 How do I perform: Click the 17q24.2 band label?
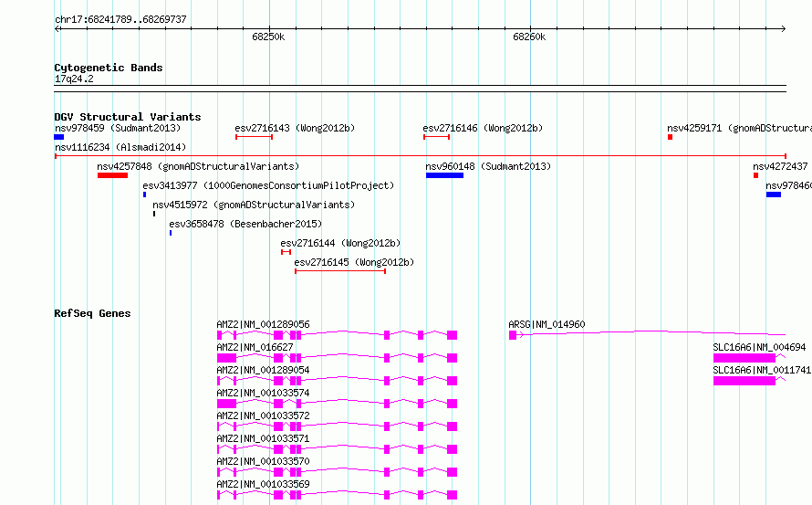74,79
